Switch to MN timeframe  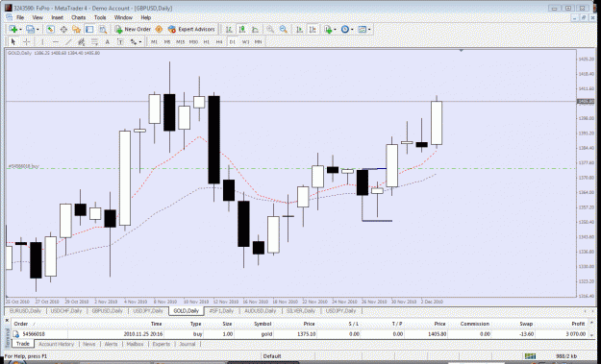click(x=259, y=42)
